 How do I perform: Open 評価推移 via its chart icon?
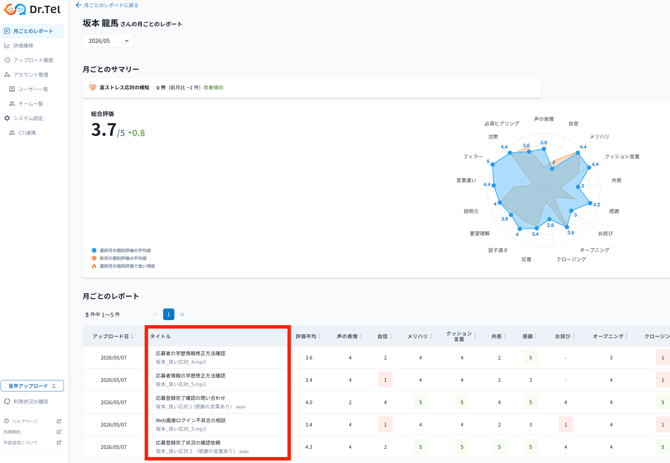(7, 45)
